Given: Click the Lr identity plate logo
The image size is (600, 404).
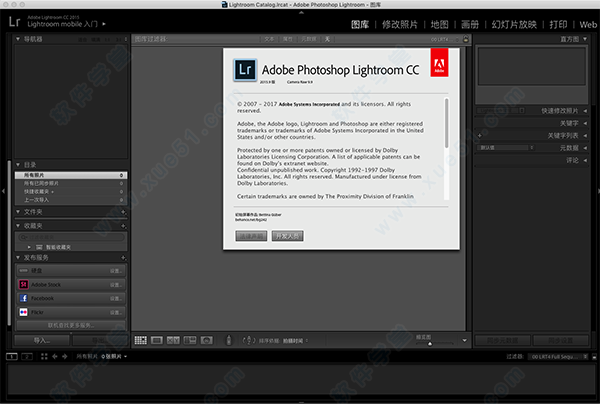Looking at the screenshot, I should click(15, 21).
